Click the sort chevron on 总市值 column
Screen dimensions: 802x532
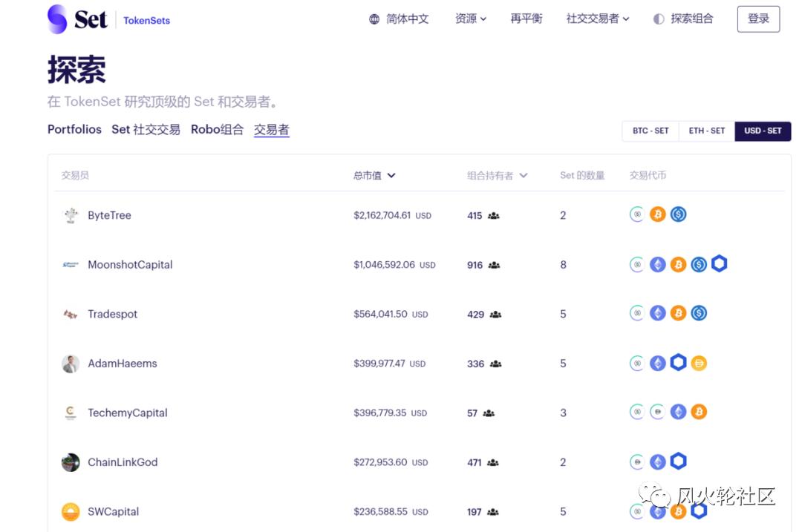click(393, 175)
